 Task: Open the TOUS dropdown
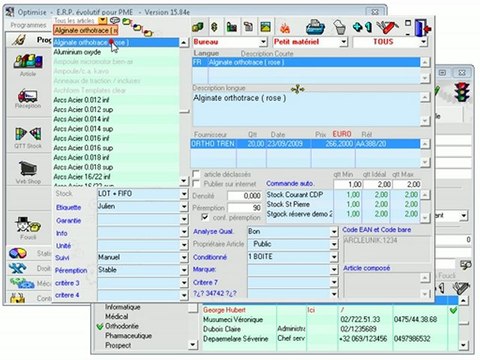(x=423, y=42)
